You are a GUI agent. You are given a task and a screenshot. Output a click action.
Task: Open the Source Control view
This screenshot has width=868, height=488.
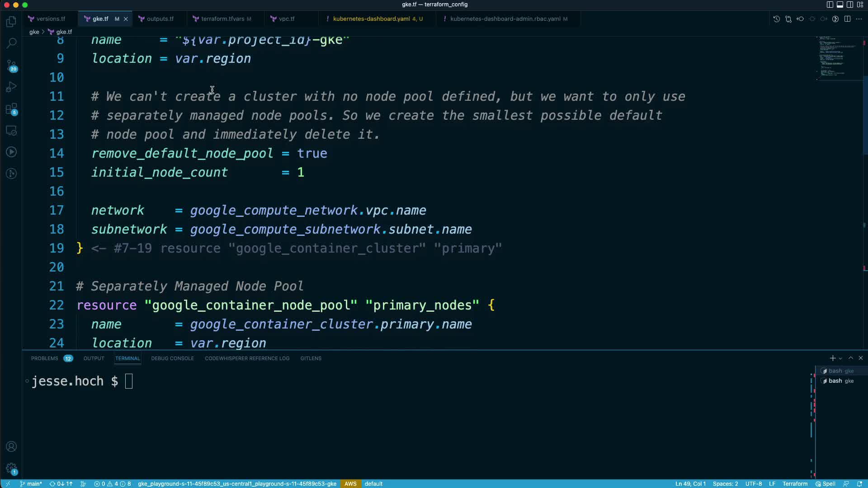(11, 66)
